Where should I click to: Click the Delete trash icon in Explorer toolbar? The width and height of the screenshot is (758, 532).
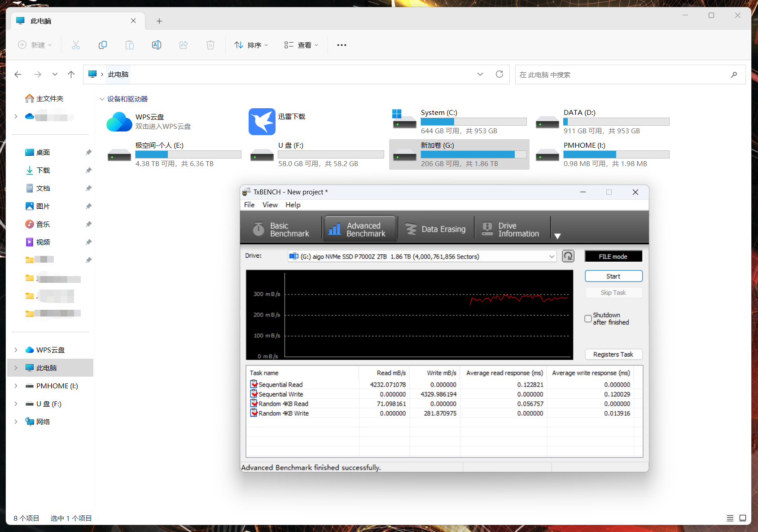[x=210, y=45]
